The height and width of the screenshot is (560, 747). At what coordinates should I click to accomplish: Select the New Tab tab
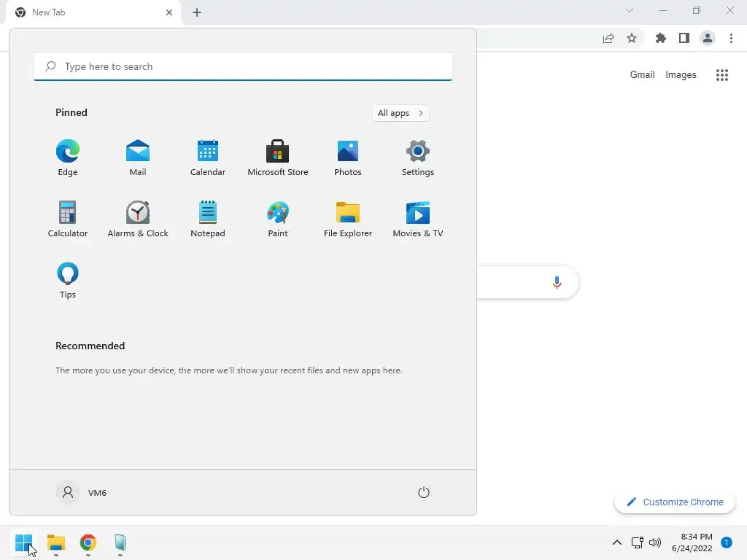click(x=93, y=12)
